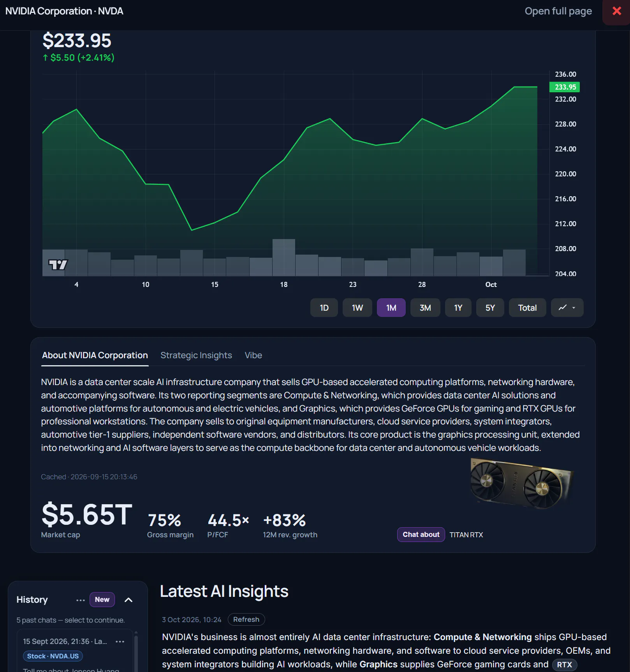Switch chart to 1Y range
Image resolution: width=630 pixels, height=672 pixels.
(458, 308)
